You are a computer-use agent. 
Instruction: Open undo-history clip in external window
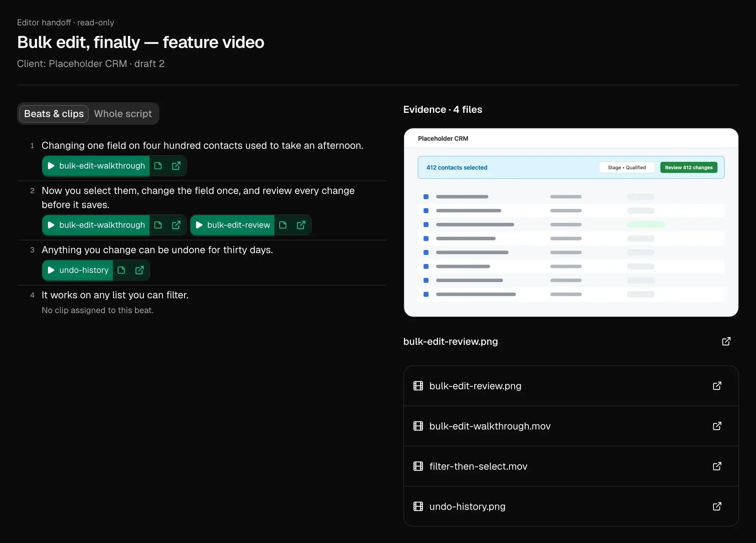click(140, 270)
